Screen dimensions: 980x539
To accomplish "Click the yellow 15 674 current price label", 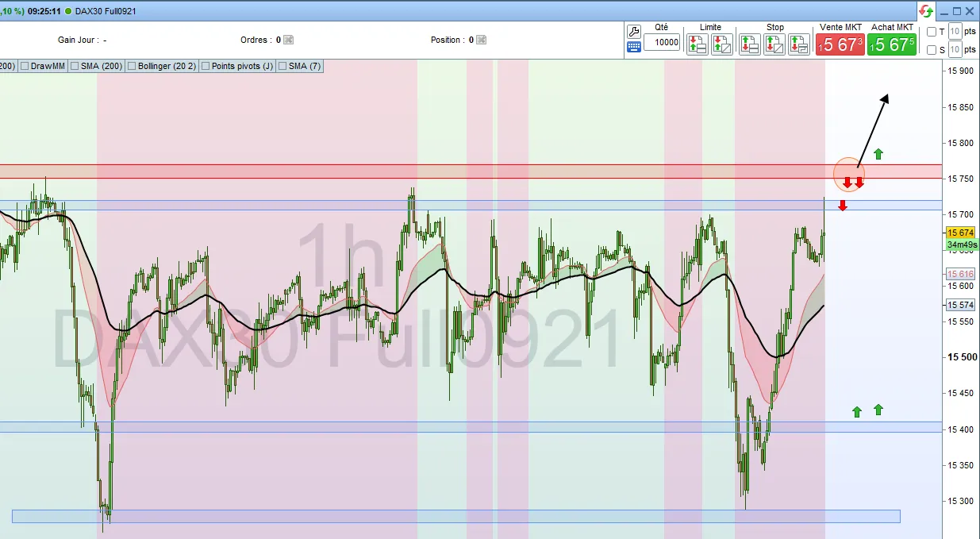I will click(960, 233).
